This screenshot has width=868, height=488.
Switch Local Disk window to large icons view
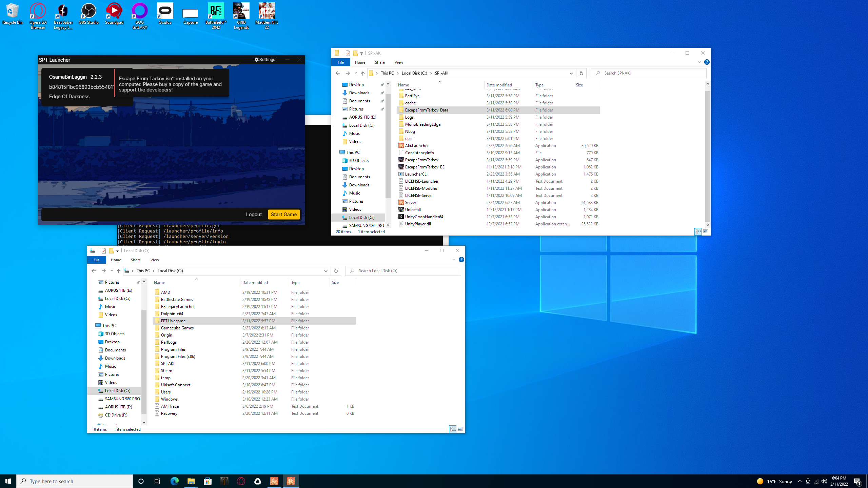(x=460, y=429)
